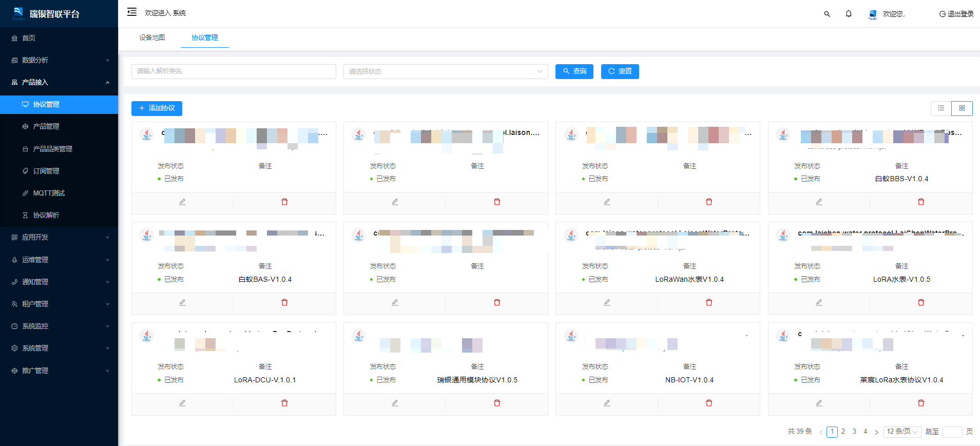
Task: Edit the 白蚁BBS-V1.0.4 protocol card
Action: pos(819,202)
